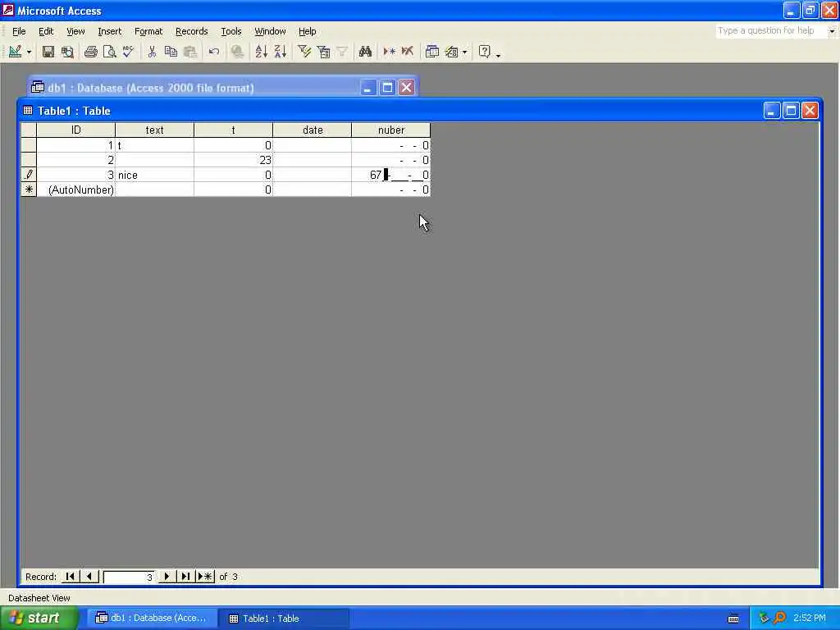The height and width of the screenshot is (630, 840).
Task: Go to first record navigation button
Action: pos(70,577)
